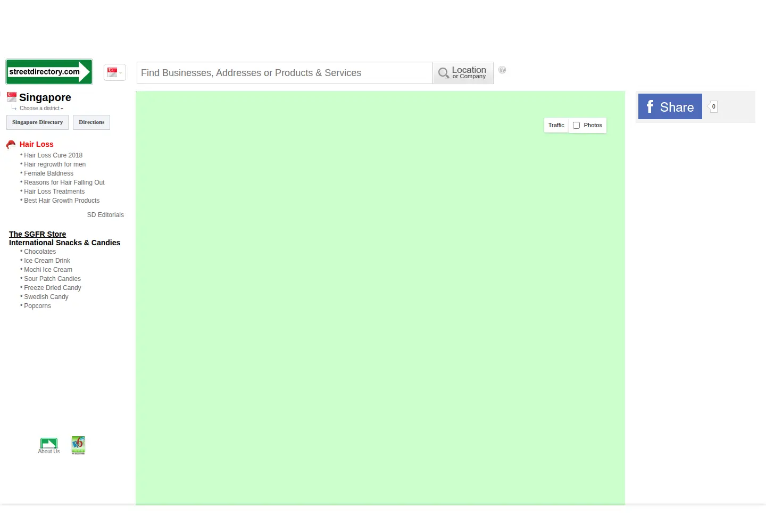Open Ice Cream Drink link
This screenshot has width=766, height=532.
47,261
